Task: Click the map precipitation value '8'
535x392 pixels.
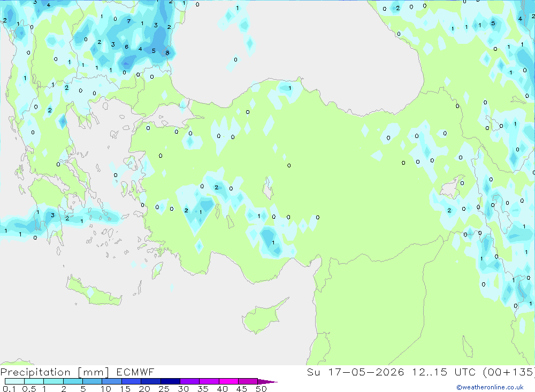Action: point(167,53)
